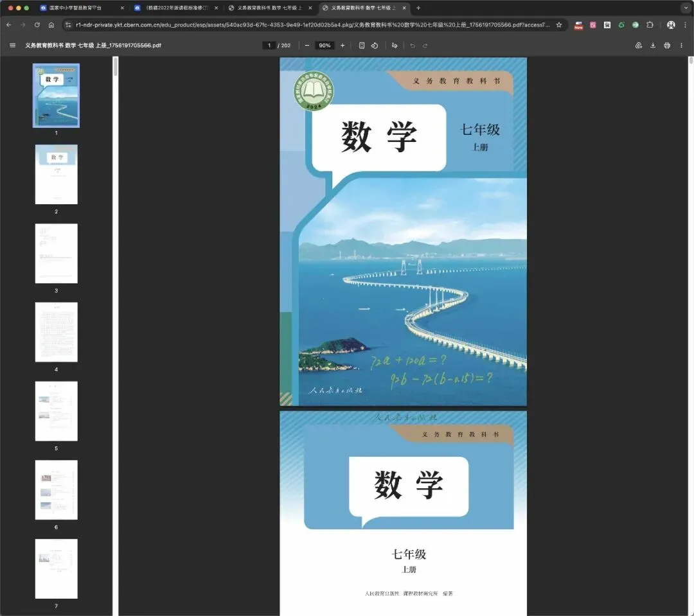Open a new browser tab
Image resolution: width=694 pixels, height=616 pixels.
(x=418, y=8)
